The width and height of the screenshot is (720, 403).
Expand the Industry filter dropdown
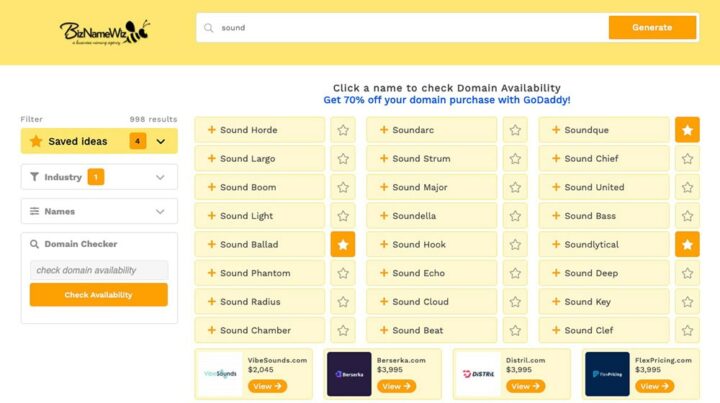[x=160, y=177]
